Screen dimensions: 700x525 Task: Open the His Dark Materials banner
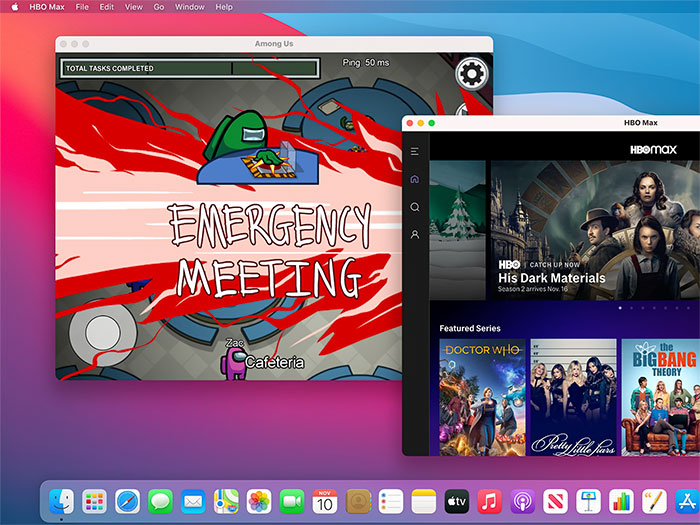(595, 230)
